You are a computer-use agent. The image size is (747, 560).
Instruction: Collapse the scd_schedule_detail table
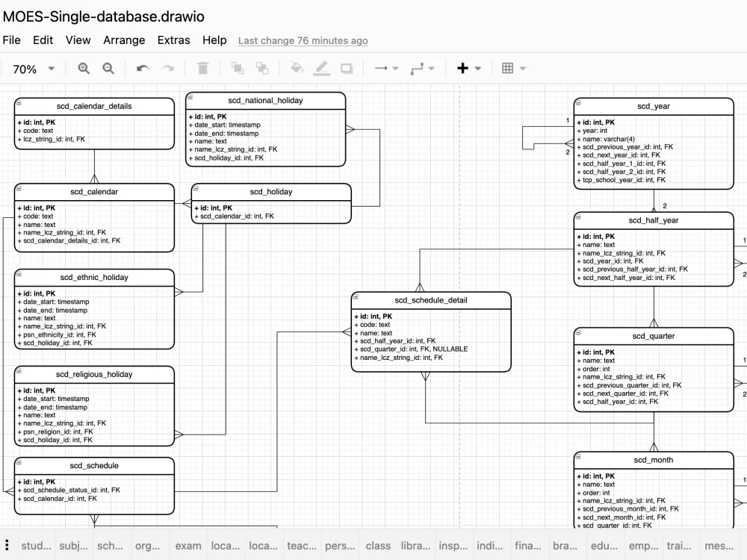click(356, 296)
